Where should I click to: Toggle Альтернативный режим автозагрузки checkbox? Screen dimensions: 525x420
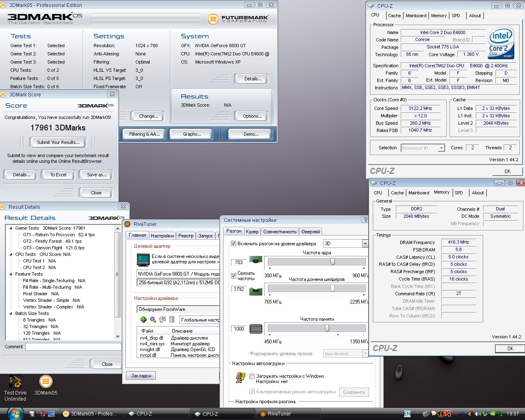[252, 392]
